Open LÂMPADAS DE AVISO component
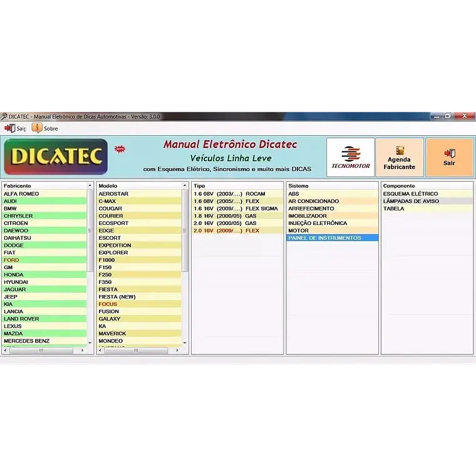This screenshot has height=476, width=476. pyautogui.click(x=427, y=201)
